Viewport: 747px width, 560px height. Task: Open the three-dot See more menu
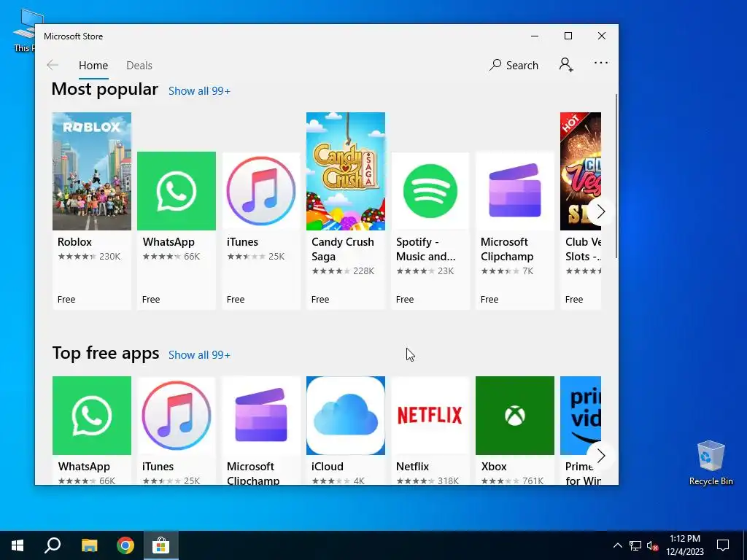(x=601, y=63)
